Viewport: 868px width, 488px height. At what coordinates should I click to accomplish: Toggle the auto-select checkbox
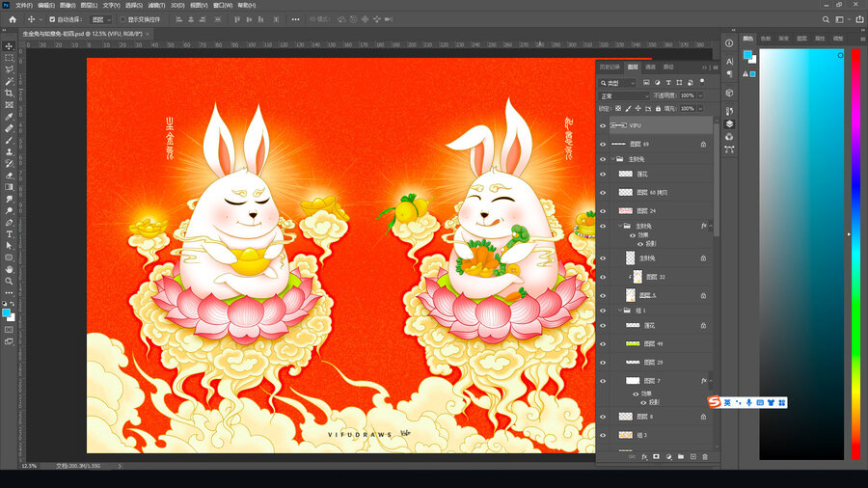(x=52, y=19)
